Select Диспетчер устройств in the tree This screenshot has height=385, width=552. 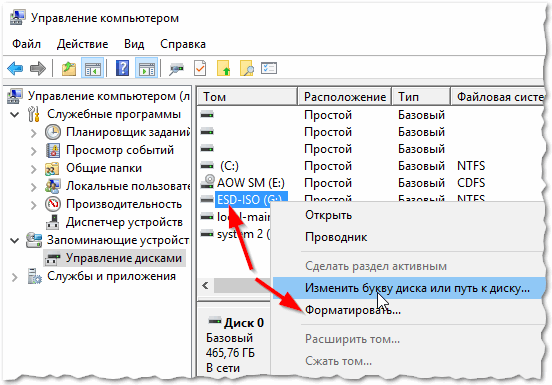point(124,222)
